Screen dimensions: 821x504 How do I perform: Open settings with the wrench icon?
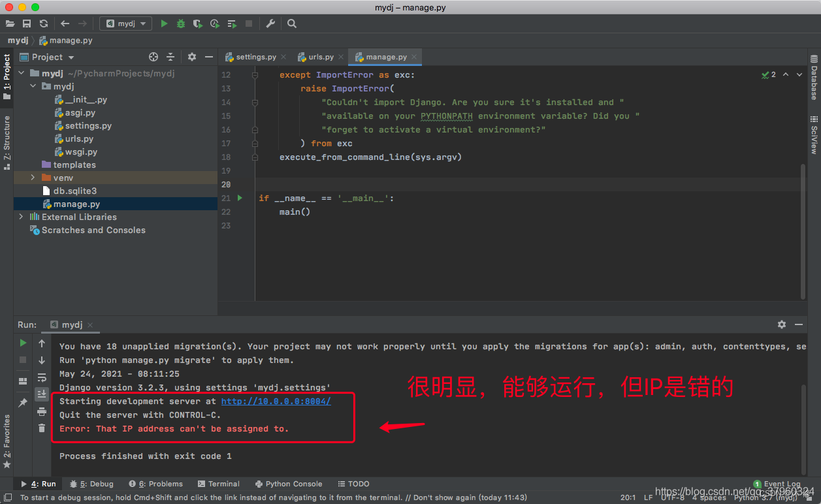coord(271,23)
